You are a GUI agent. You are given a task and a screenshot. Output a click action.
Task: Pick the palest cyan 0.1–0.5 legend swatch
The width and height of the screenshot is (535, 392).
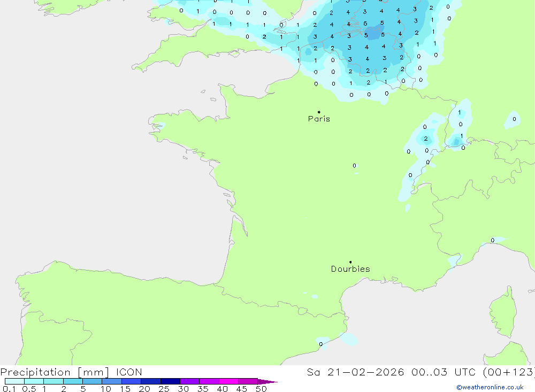click(x=14, y=381)
